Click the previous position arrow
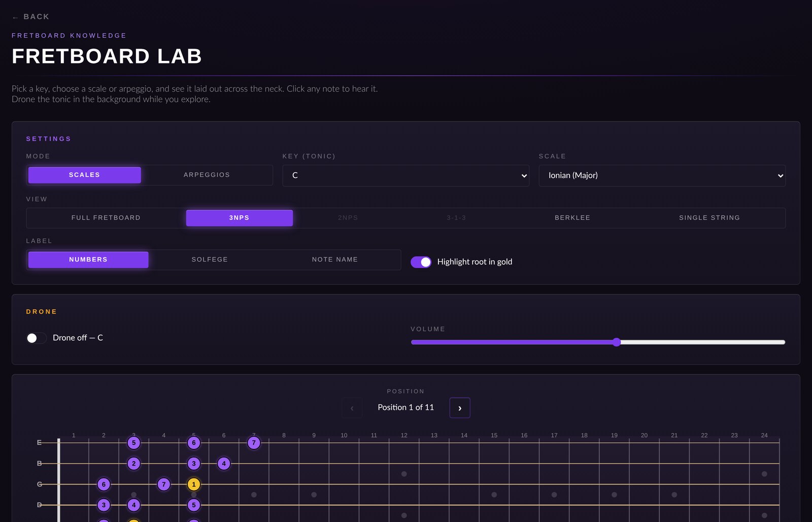The height and width of the screenshot is (522, 812). pyautogui.click(x=352, y=408)
